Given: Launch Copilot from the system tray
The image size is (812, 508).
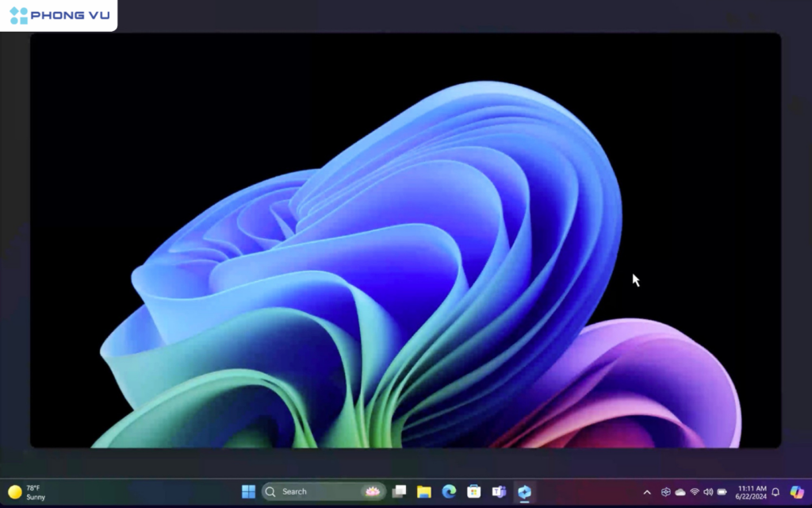Looking at the screenshot, I should pos(797,491).
